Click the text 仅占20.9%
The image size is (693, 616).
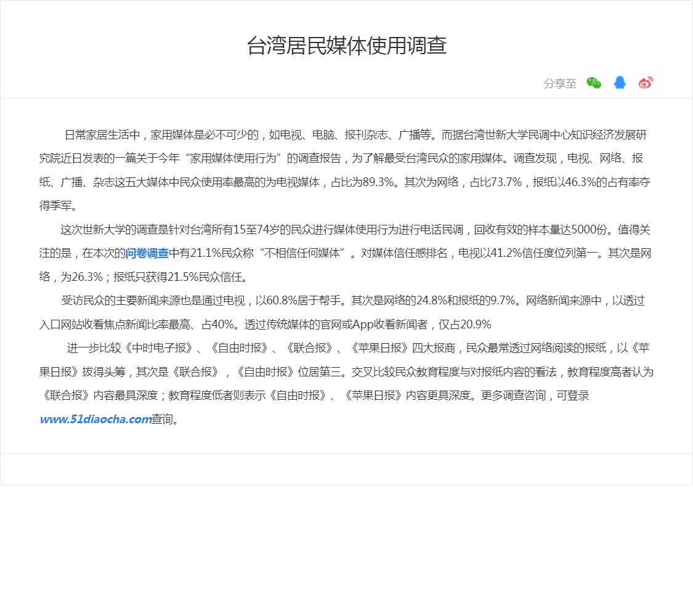click(x=464, y=325)
